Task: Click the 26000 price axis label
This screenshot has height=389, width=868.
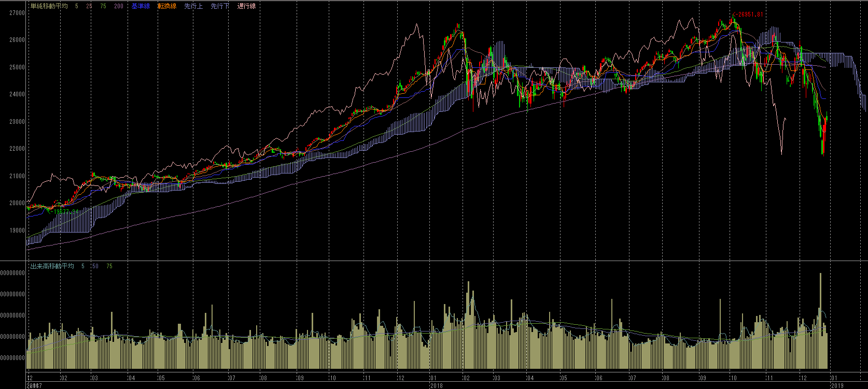Action: (17, 40)
